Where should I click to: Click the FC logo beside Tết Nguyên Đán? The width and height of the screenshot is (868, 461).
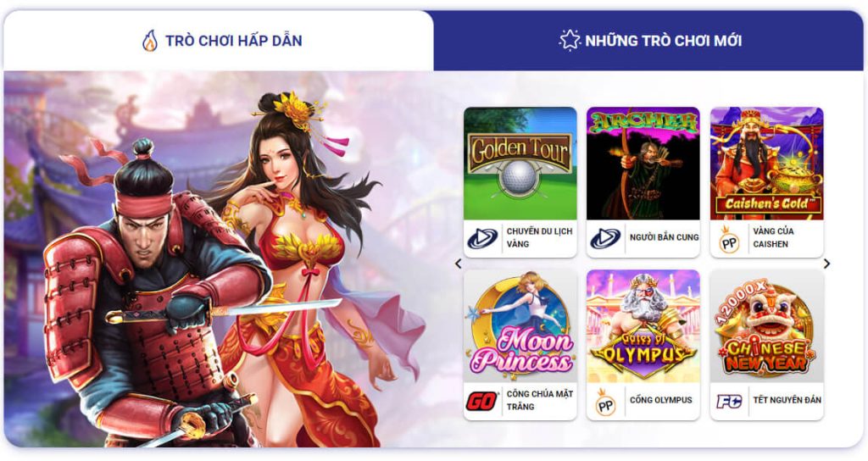pos(729,401)
